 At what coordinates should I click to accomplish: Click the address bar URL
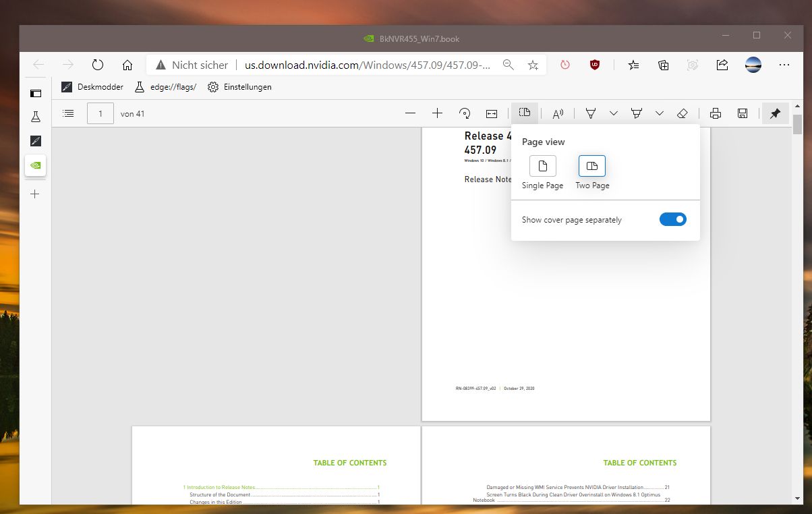(368, 65)
